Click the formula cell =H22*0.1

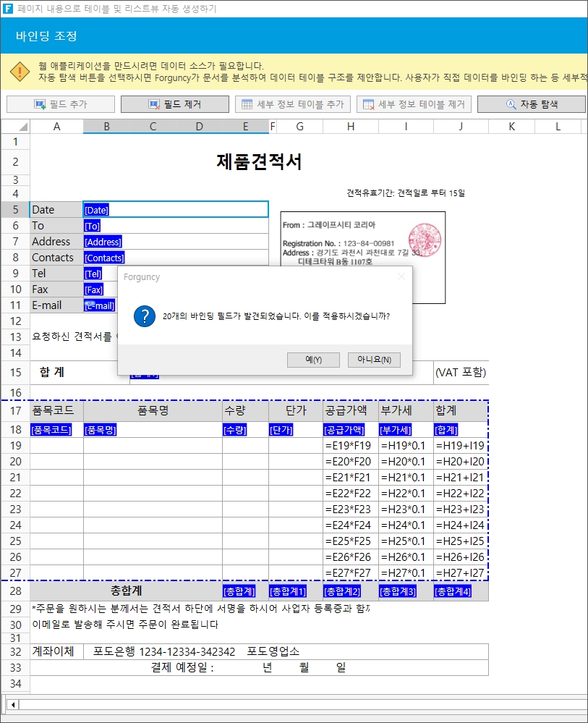[x=406, y=494]
